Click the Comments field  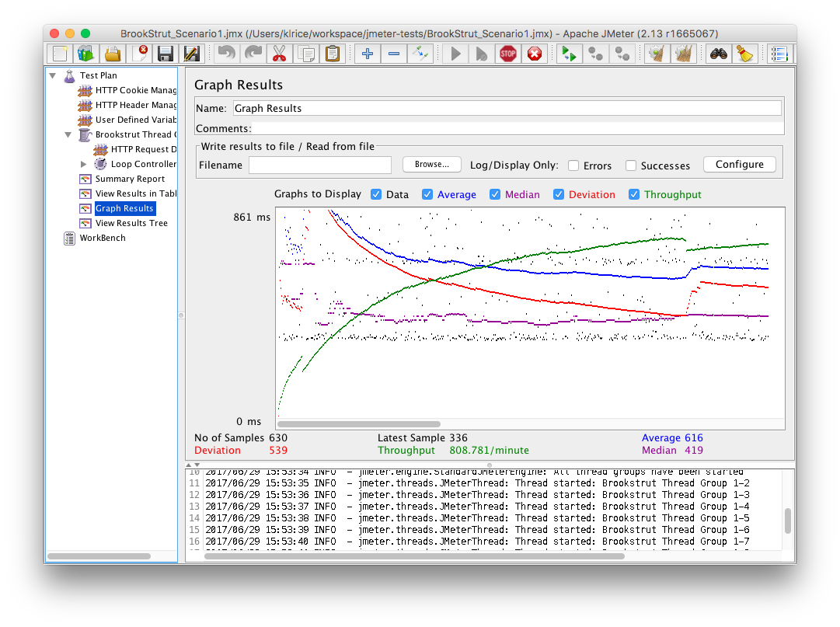pyautogui.click(x=517, y=128)
